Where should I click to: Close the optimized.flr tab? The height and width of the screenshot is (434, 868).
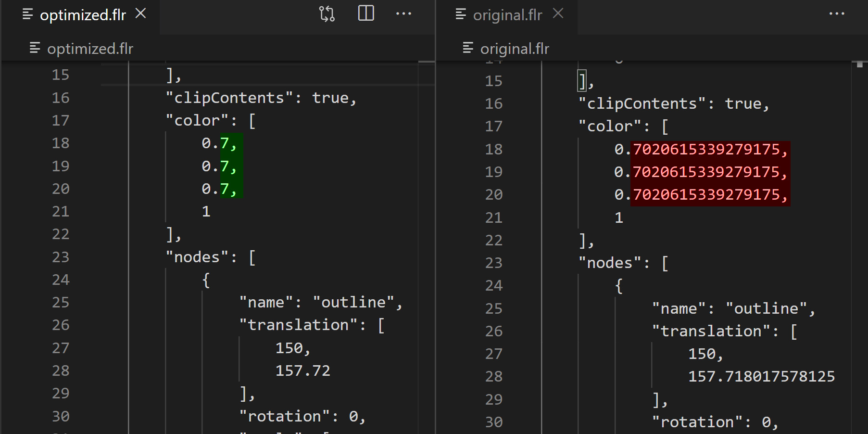tap(140, 13)
